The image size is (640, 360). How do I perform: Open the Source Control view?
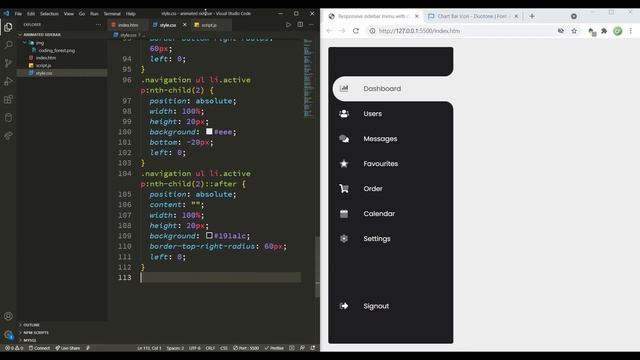(x=8, y=63)
